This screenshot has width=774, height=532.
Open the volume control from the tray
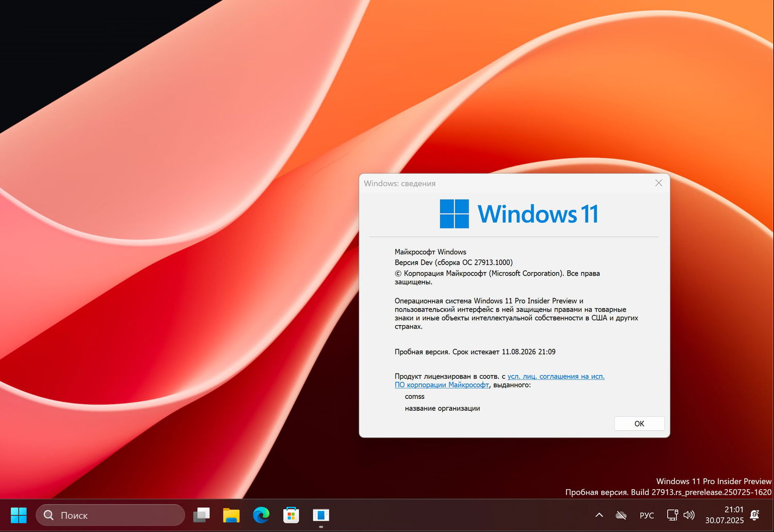[689, 514]
